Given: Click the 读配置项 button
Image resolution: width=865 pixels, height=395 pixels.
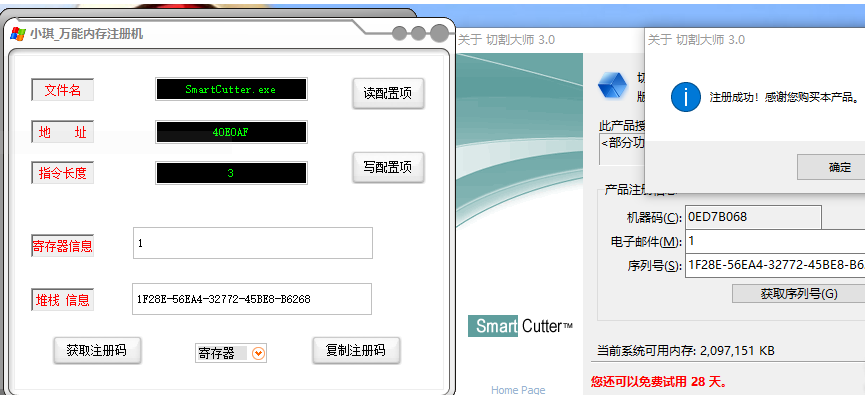Looking at the screenshot, I should coord(388,93).
